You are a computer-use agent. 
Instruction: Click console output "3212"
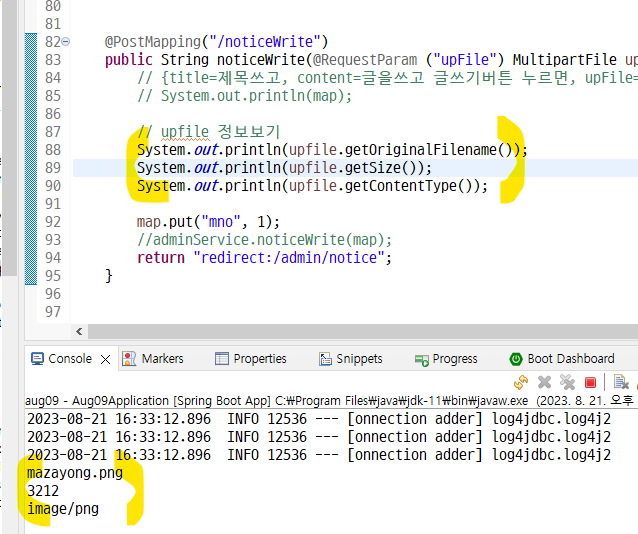pyautogui.click(x=43, y=491)
